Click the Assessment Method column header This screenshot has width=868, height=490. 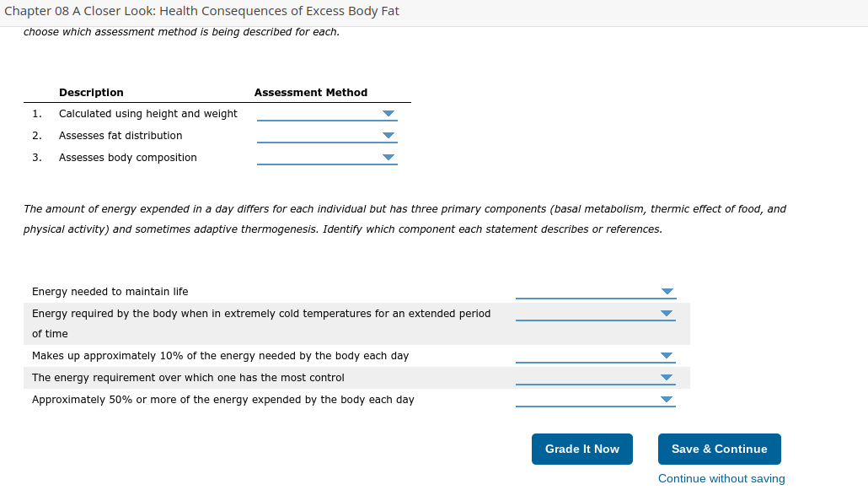point(311,93)
